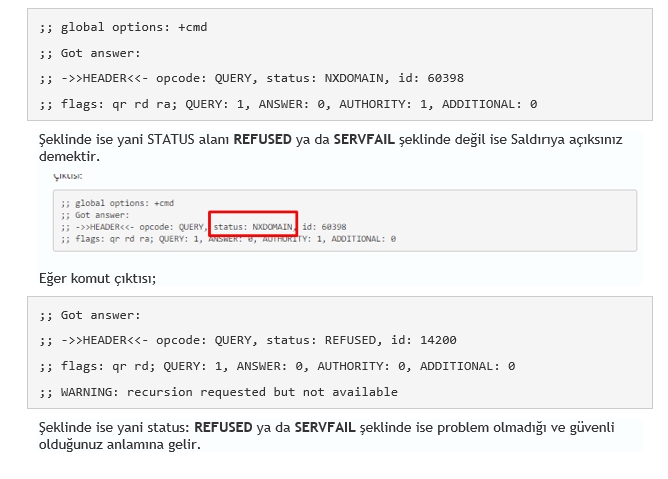Image resolution: width=668 pixels, height=479 pixels.
Task: Click the flags line with 'AUTHORITY: 0'
Action: pos(277,366)
